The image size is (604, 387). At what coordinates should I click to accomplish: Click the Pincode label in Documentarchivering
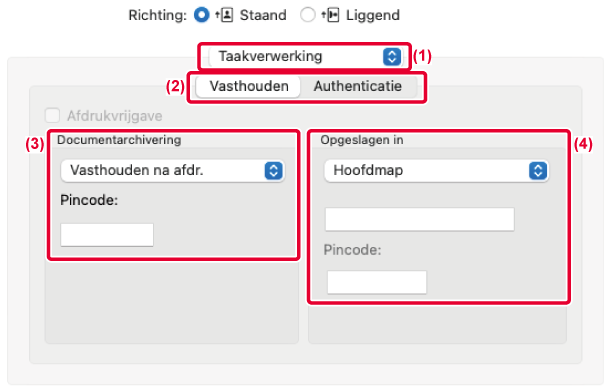tap(89, 200)
